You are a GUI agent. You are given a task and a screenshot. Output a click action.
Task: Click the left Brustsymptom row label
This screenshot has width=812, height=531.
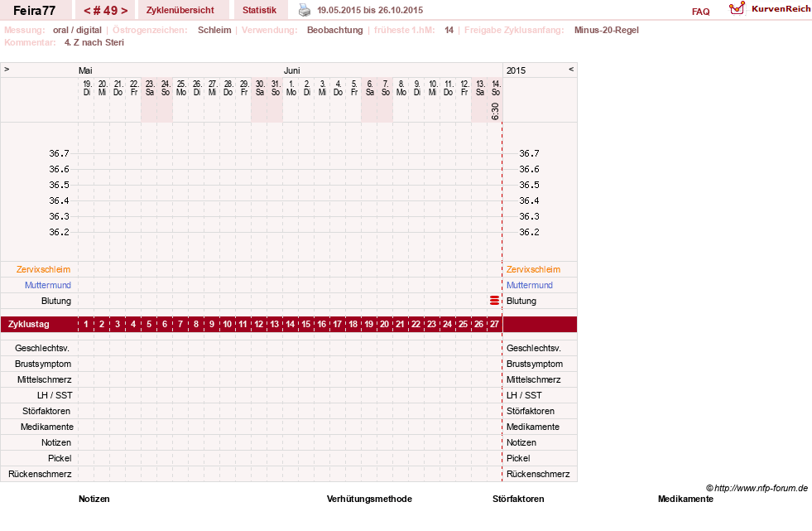pos(43,364)
